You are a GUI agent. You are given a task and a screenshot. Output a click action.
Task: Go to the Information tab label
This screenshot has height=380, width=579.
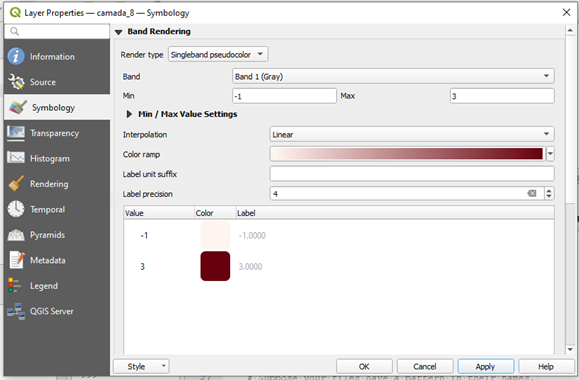52,57
